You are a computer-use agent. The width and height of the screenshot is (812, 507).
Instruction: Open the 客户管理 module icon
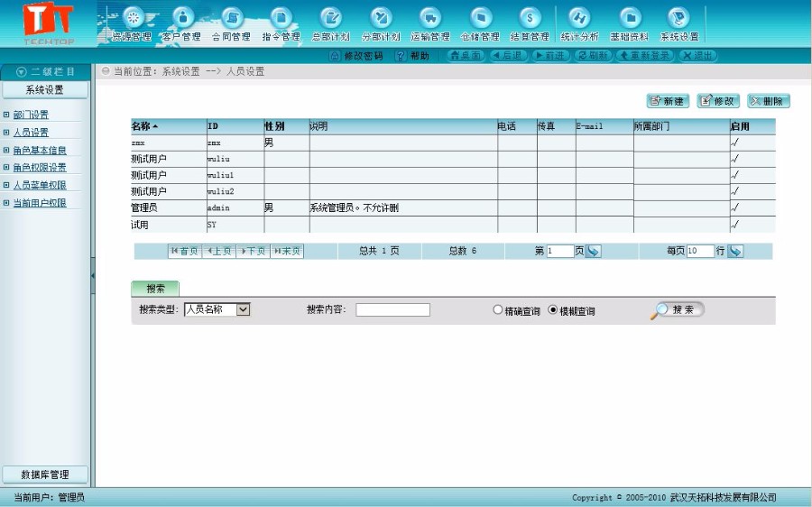[x=182, y=18]
